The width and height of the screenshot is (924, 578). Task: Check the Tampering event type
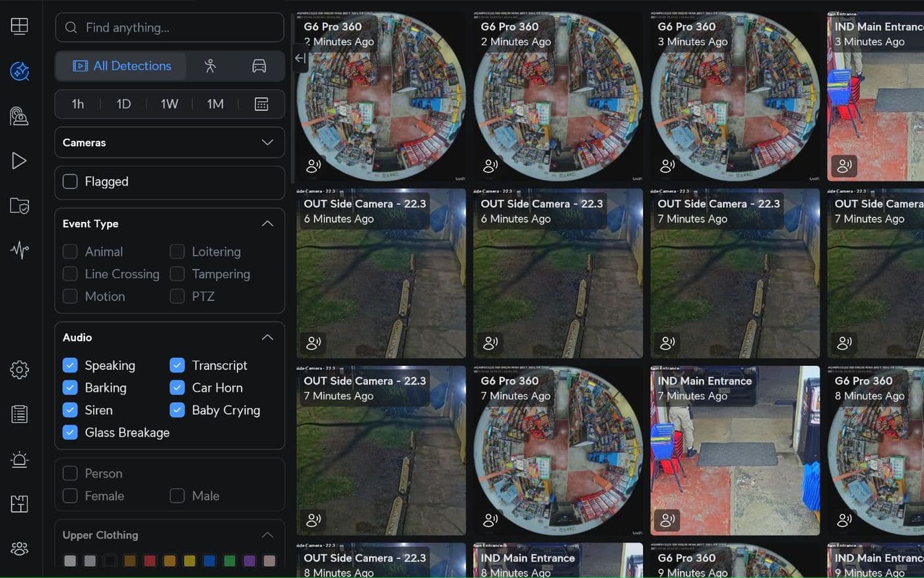point(177,273)
